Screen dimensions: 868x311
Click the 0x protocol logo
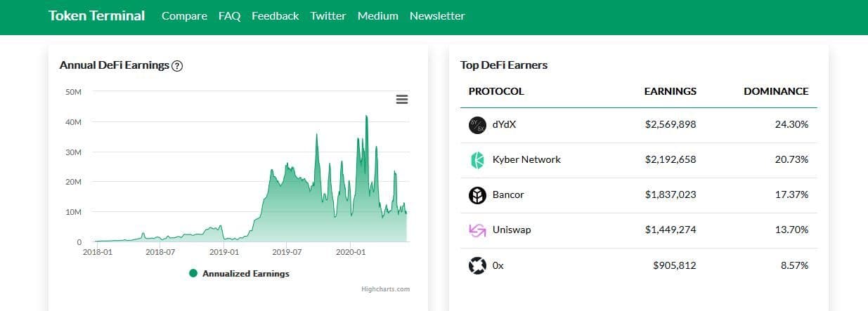477,266
